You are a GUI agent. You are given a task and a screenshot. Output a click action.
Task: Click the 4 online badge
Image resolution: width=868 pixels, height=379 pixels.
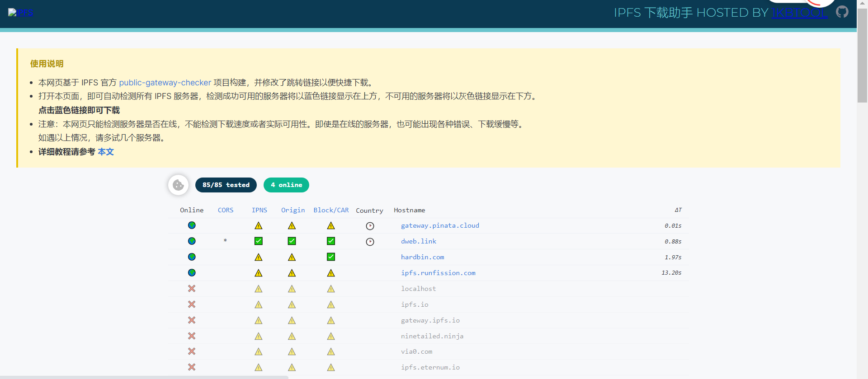pyautogui.click(x=286, y=185)
